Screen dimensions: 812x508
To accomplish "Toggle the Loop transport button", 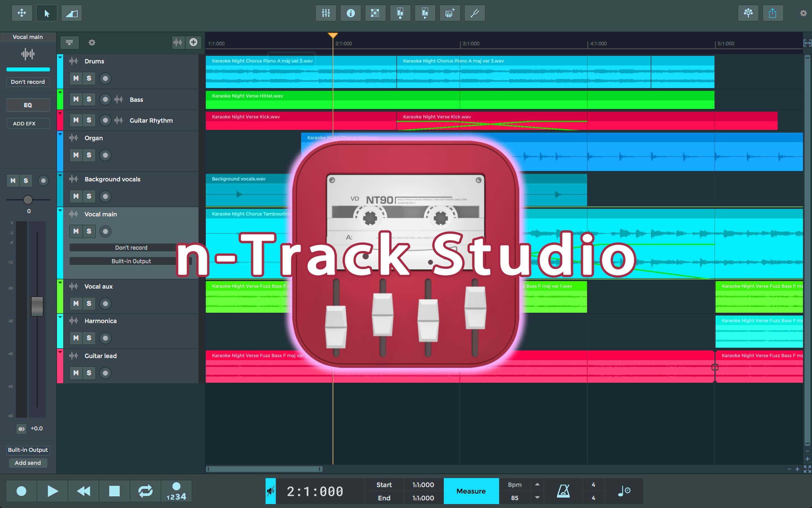I will click(x=145, y=491).
